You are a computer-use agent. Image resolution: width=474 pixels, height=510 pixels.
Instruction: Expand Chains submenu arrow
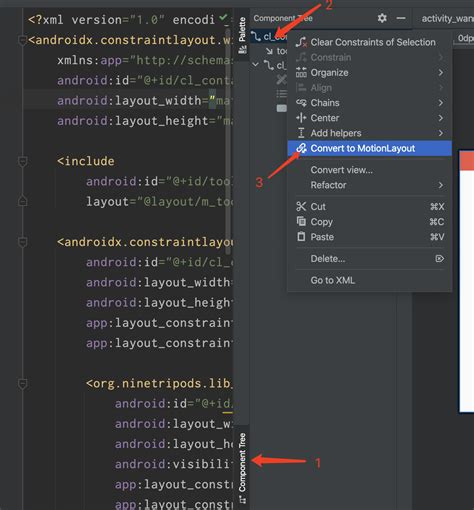point(441,103)
